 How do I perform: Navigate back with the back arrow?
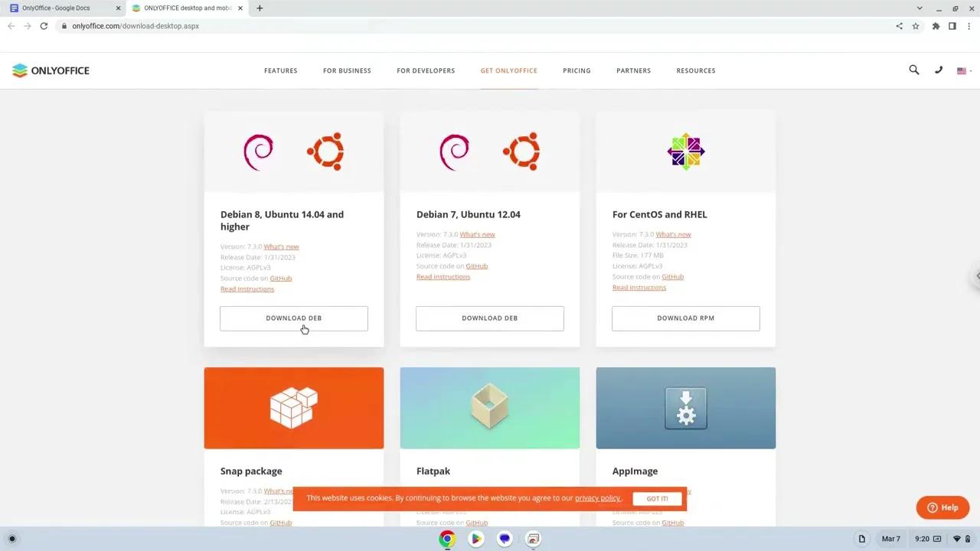point(11,25)
